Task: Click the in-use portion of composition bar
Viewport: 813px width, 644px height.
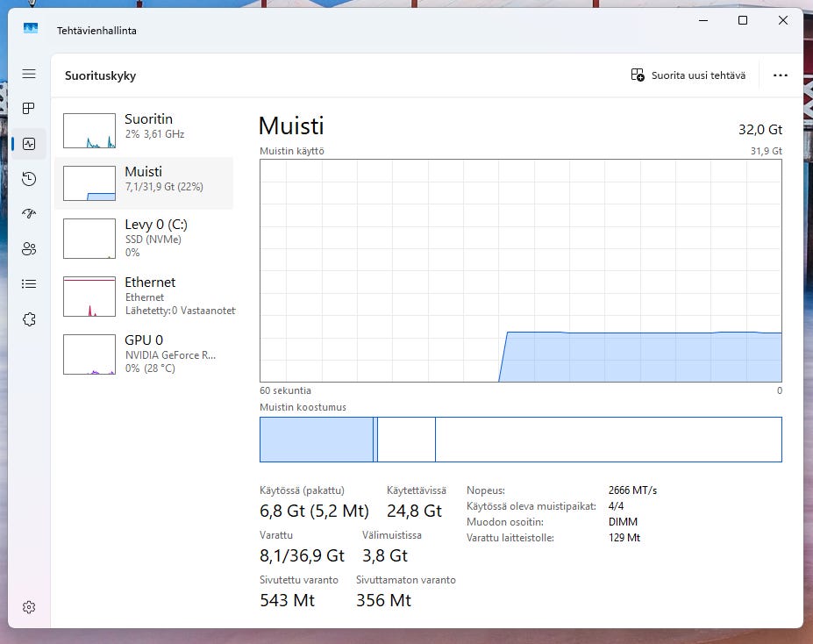Action: point(317,440)
